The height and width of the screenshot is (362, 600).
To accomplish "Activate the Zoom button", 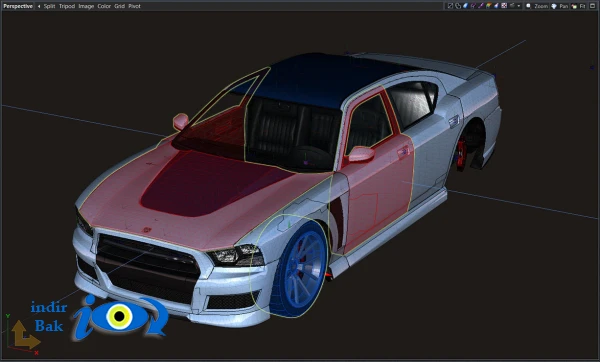I will coord(541,6).
